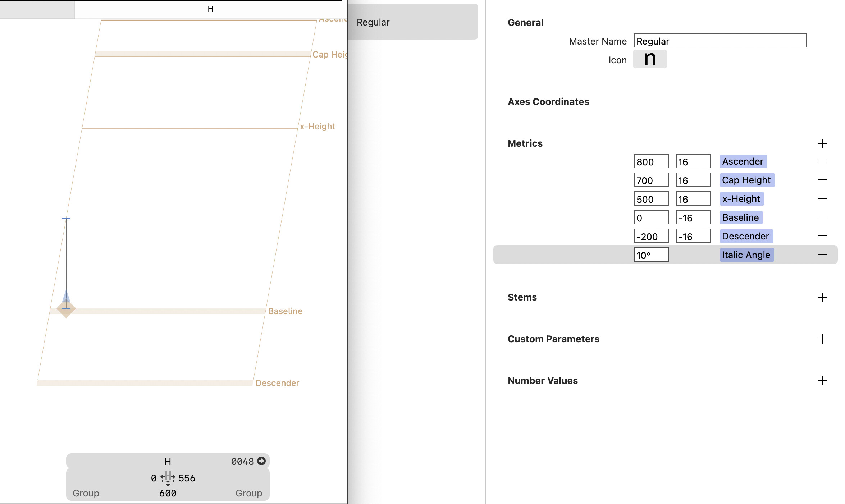Image resolution: width=845 pixels, height=504 pixels.
Task: Click the diamond origin marker on baseline
Action: (66, 309)
